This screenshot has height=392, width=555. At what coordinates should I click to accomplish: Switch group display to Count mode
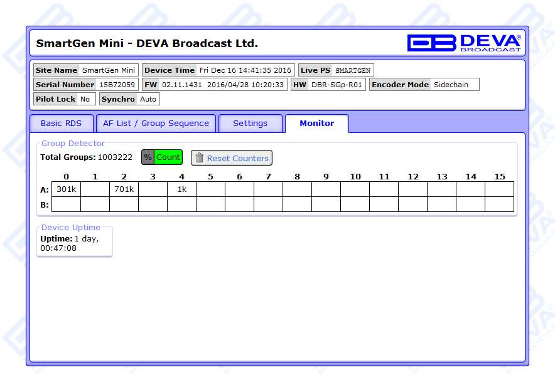[168, 157]
